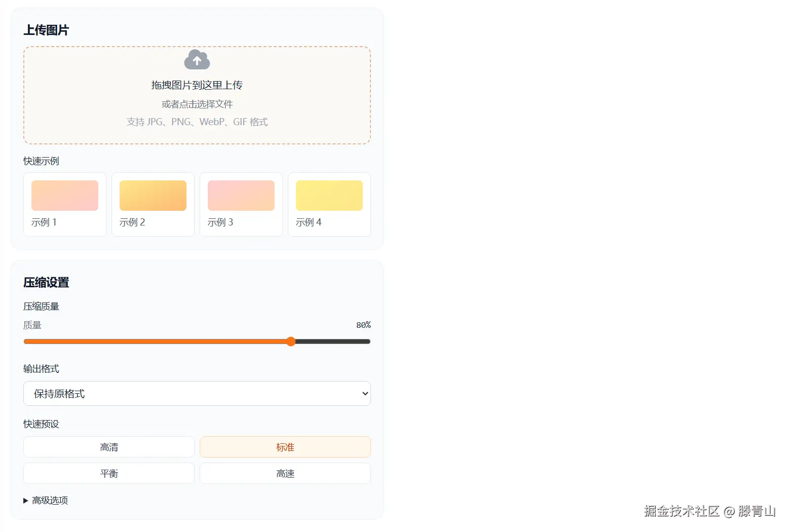Screen dimensions: 790x532
Task: Select the 示例 2 sample image
Action: click(x=153, y=205)
